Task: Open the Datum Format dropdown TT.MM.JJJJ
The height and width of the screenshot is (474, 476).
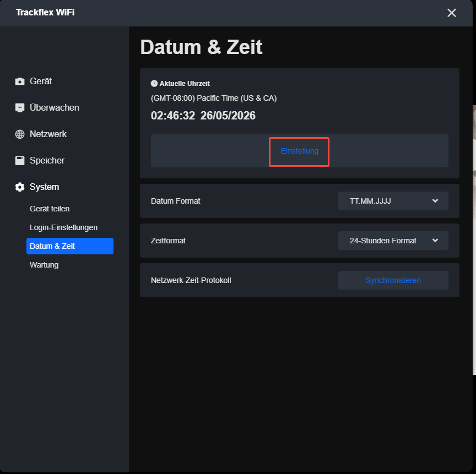Action: (393, 201)
